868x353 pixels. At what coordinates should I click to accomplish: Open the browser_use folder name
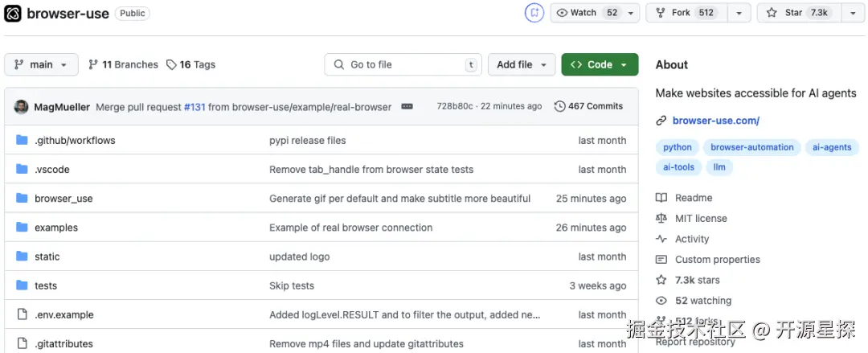pyautogui.click(x=63, y=199)
